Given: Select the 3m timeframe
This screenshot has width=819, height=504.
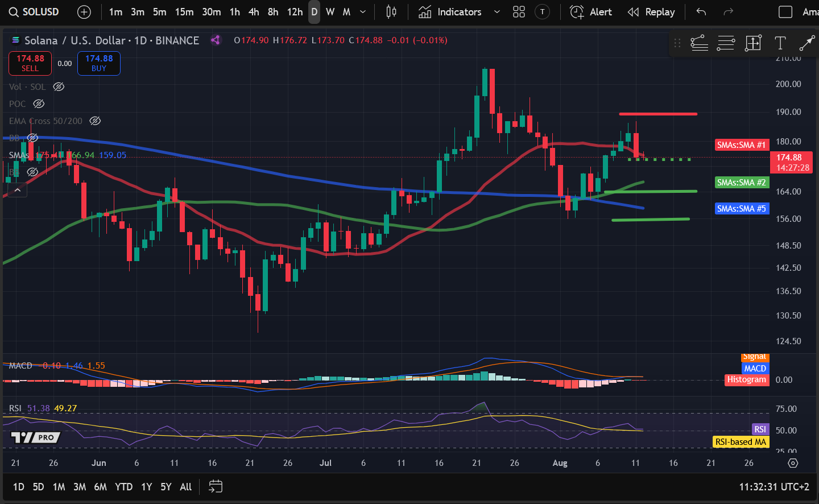Looking at the screenshot, I should pyautogui.click(x=138, y=12).
